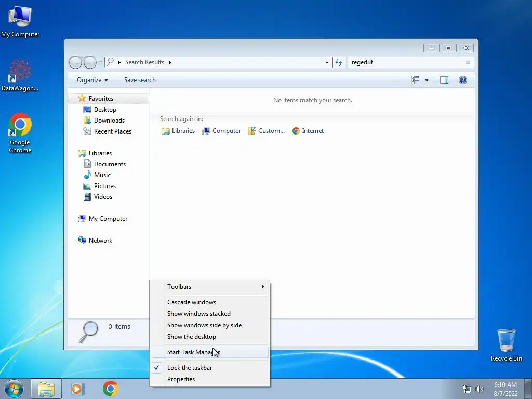Search again in Custom locations
This screenshot has width=532, height=399.
point(267,131)
